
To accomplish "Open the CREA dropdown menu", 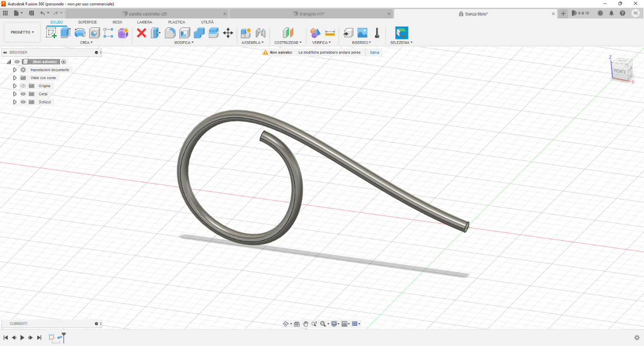I will (86, 42).
